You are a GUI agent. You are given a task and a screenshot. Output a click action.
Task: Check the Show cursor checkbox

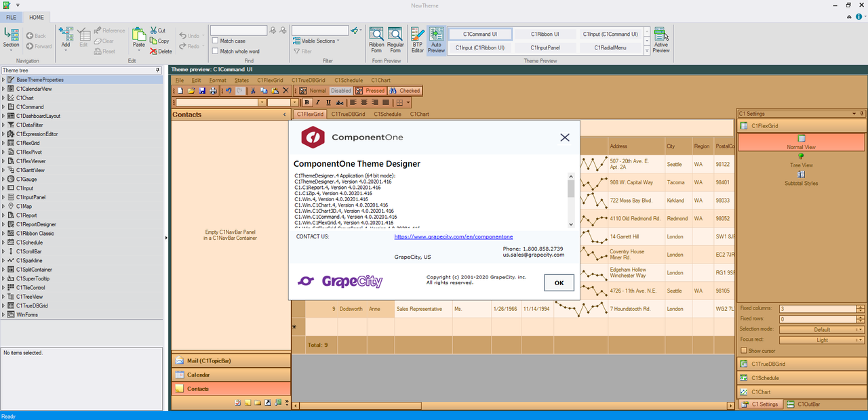tap(743, 351)
